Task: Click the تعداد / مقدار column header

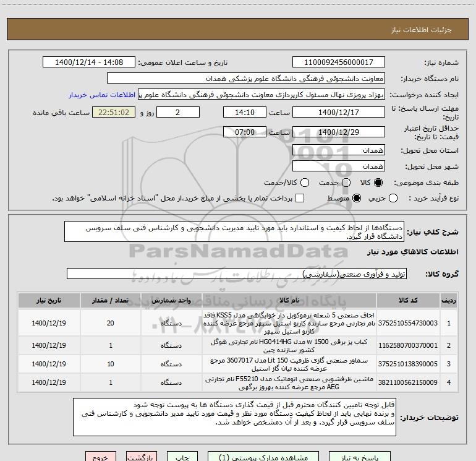Action: click(111, 300)
